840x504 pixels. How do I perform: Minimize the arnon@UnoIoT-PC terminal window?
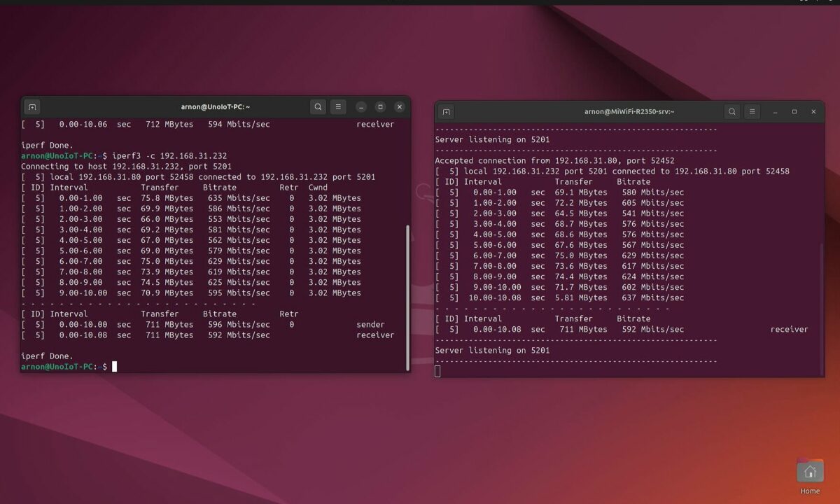(x=361, y=107)
